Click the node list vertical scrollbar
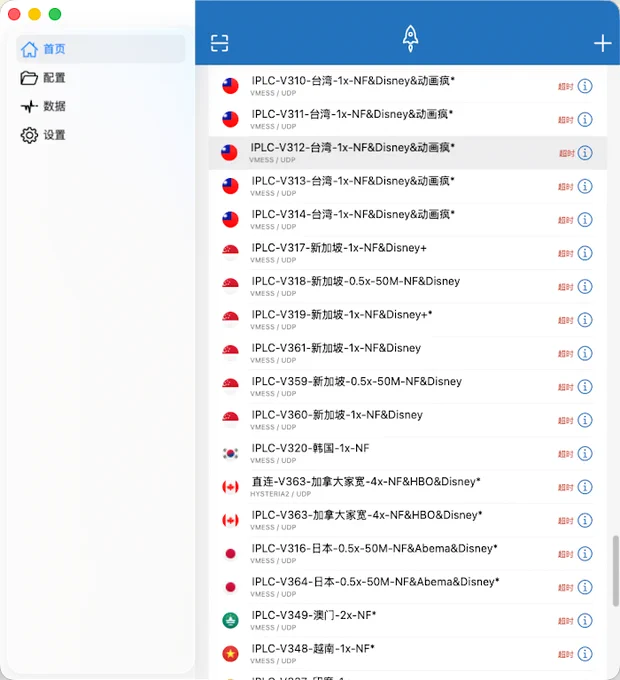This screenshot has height=680, width=620. [x=615, y=571]
